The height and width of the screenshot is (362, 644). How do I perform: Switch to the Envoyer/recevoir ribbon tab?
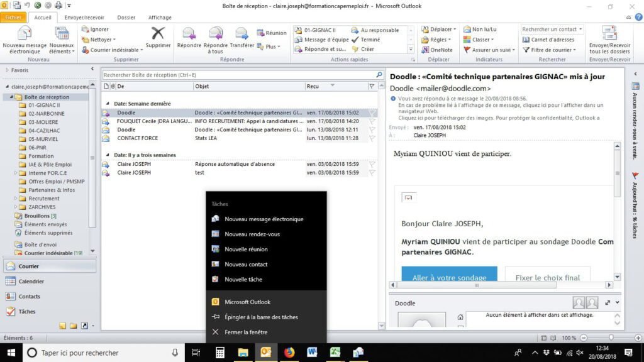click(x=83, y=17)
